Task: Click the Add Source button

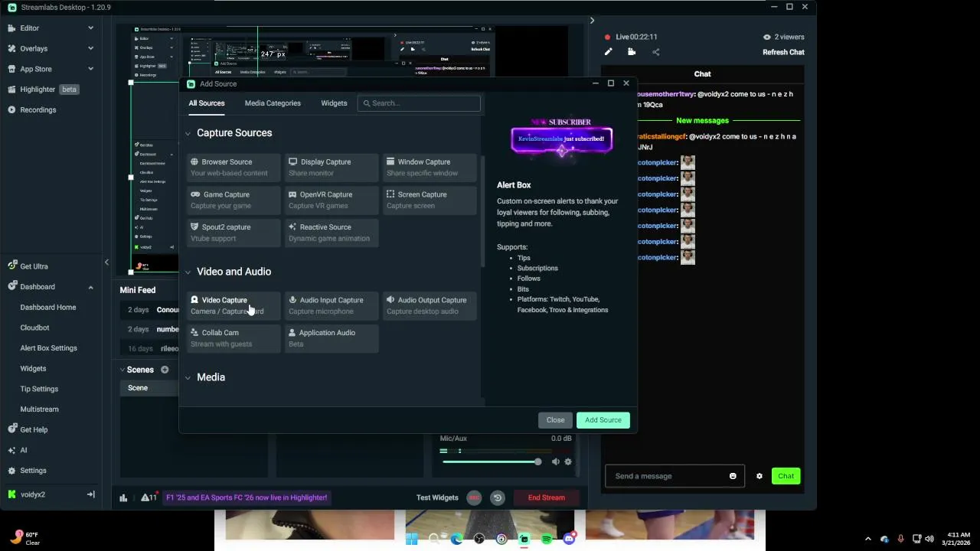Action: [x=603, y=420]
